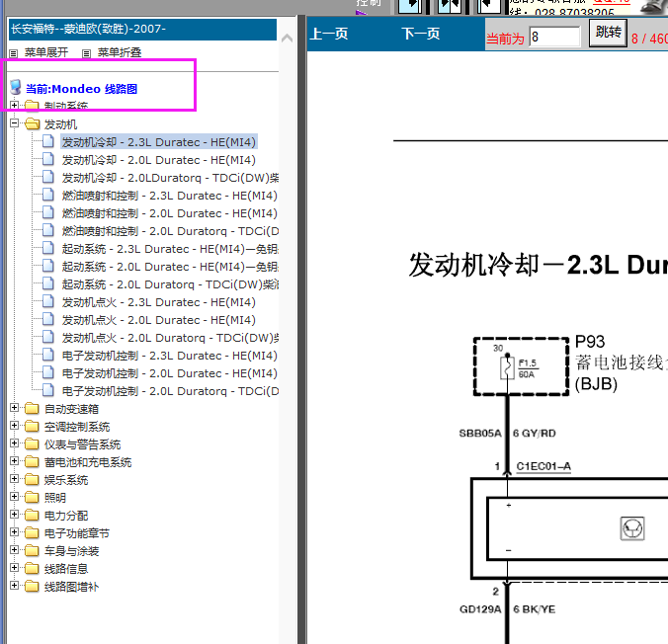
Task: Select 当前:Mondeo 线路图 root node
Action: (x=81, y=89)
